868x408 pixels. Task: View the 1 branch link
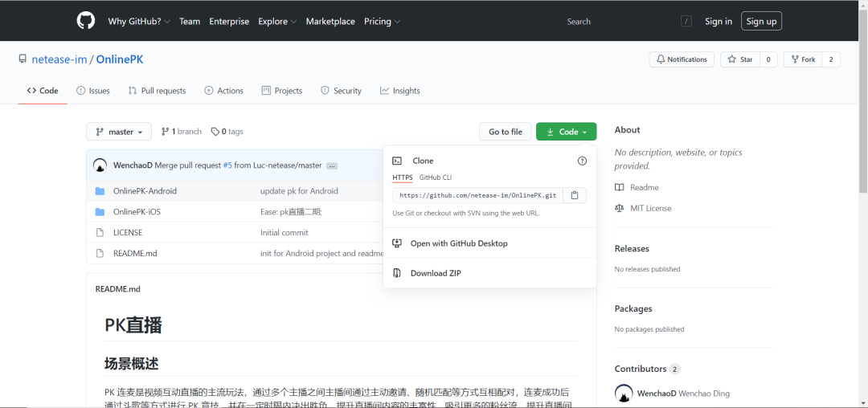(182, 132)
